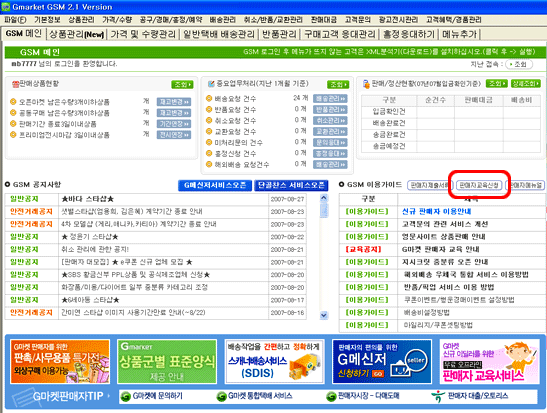Viewport: 547px width, 413px height.
Task: Open the 상품군별 표준양식 banner
Action: click(x=167, y=361)
